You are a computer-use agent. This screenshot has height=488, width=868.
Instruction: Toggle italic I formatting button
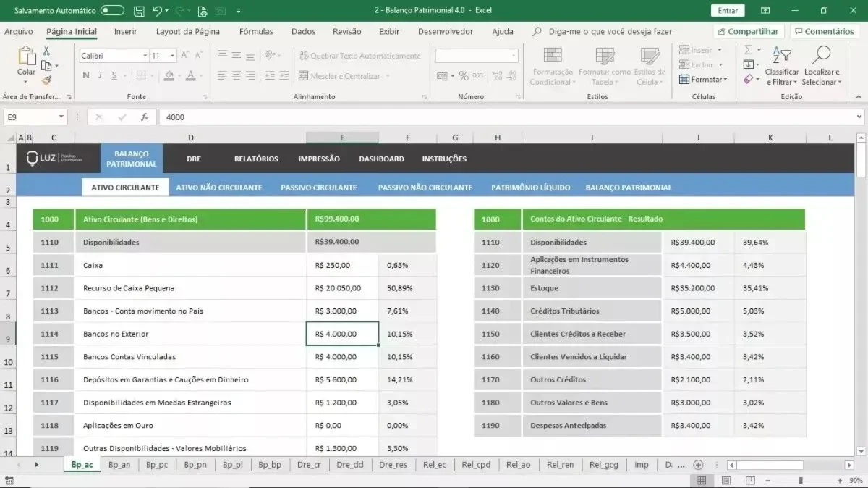101,76
